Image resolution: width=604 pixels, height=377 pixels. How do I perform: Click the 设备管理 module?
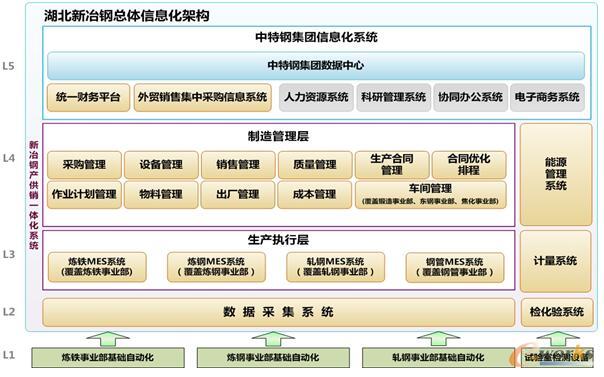(161, 165)
